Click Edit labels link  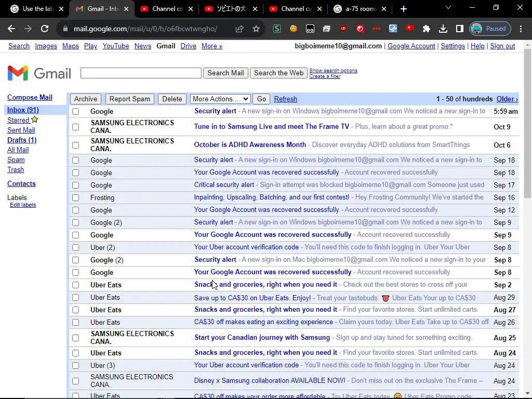pyautogui.click(x=23, y=205)
